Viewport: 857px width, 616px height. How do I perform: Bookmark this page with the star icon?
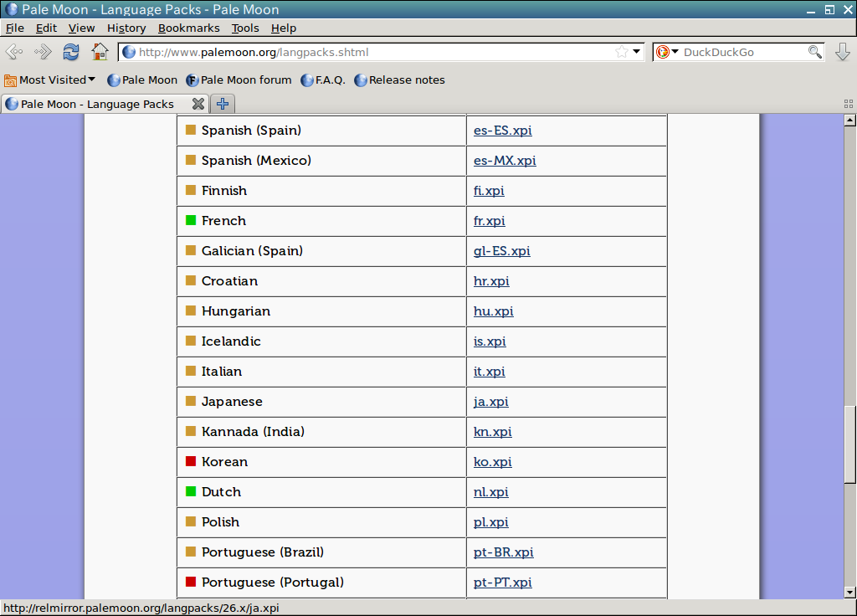[x=622, y=52]
